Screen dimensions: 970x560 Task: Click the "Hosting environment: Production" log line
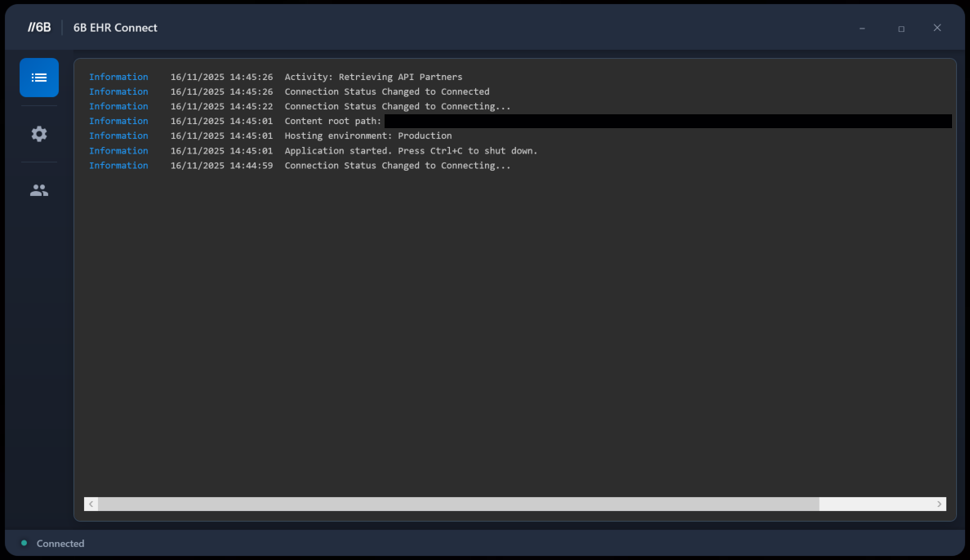click(x=367, y=136)
